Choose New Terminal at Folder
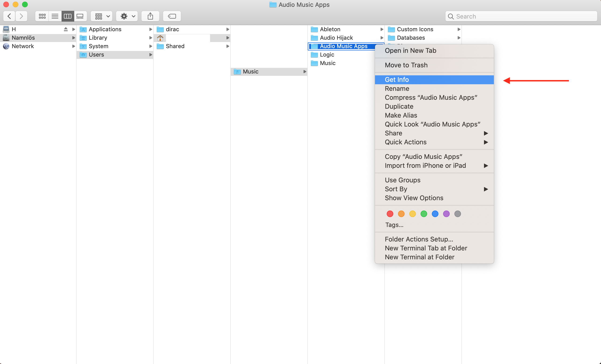Screen dimensions: 601x364 434,257
